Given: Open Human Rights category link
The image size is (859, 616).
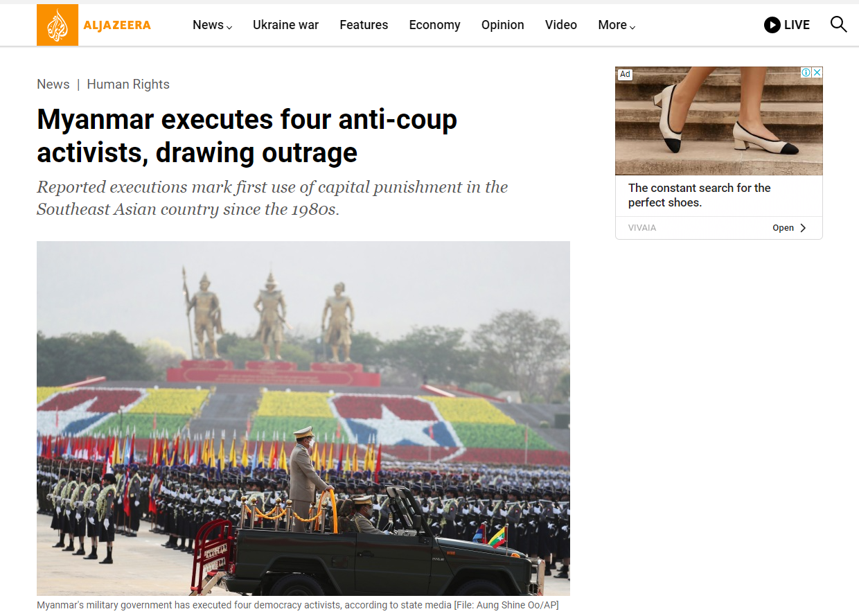Looking at the screenshot, I should coord(128,85).
